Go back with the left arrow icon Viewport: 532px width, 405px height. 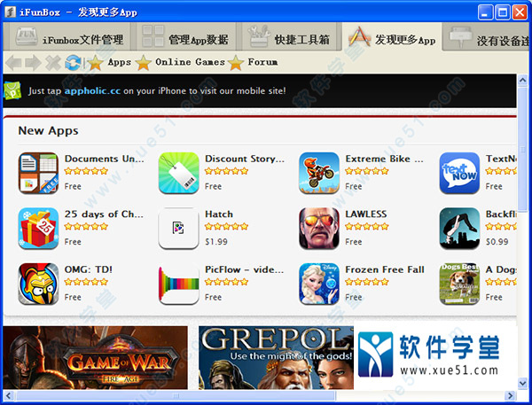[13, 63]
